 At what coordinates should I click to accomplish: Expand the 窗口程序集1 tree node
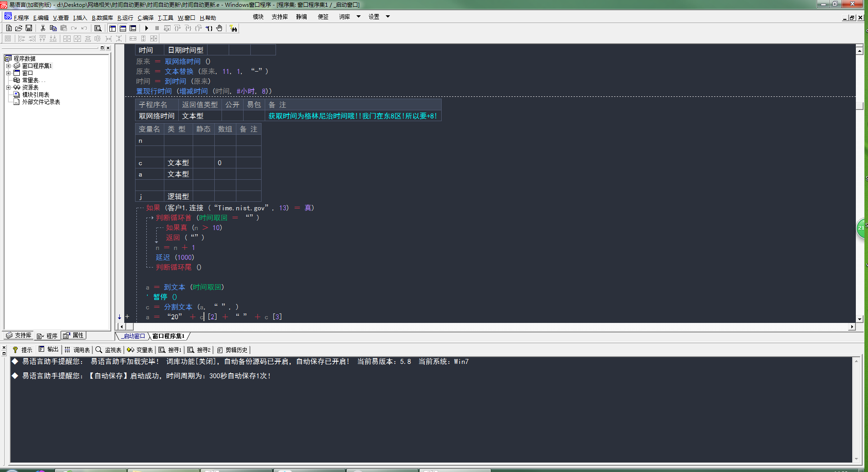(8, 66)
